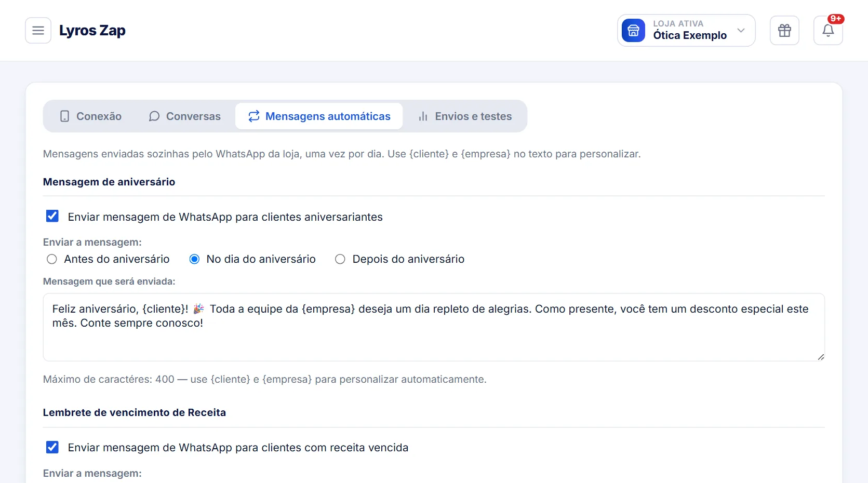The height and width of the screenshot is (483, 868).
Task: Choose Depois do aniversário option
Action: point(340,259)
